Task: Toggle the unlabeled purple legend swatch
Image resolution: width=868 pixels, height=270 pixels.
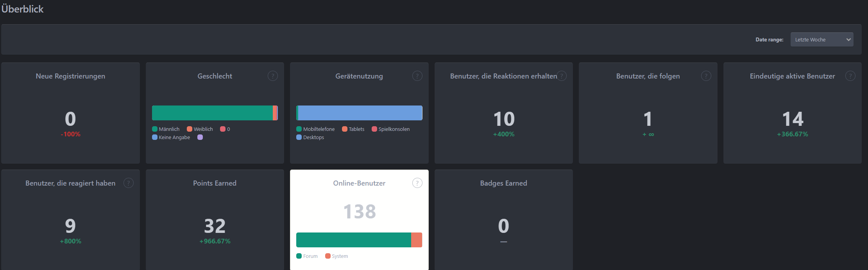Action: coord(200,137)
